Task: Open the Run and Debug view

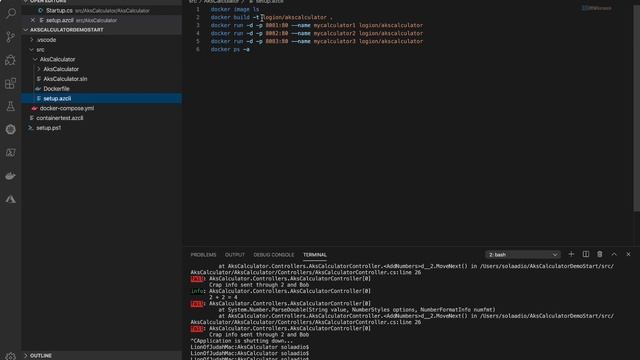Action: coord(11,60)
